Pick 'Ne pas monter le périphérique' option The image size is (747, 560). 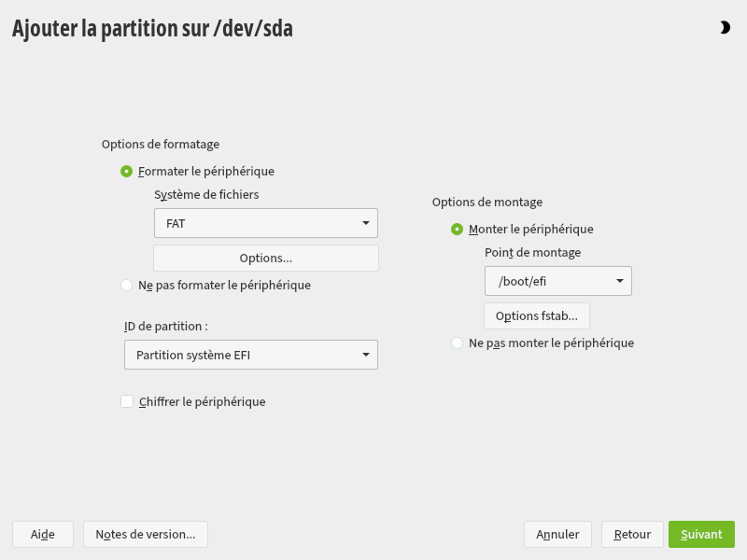coord(457,343)
